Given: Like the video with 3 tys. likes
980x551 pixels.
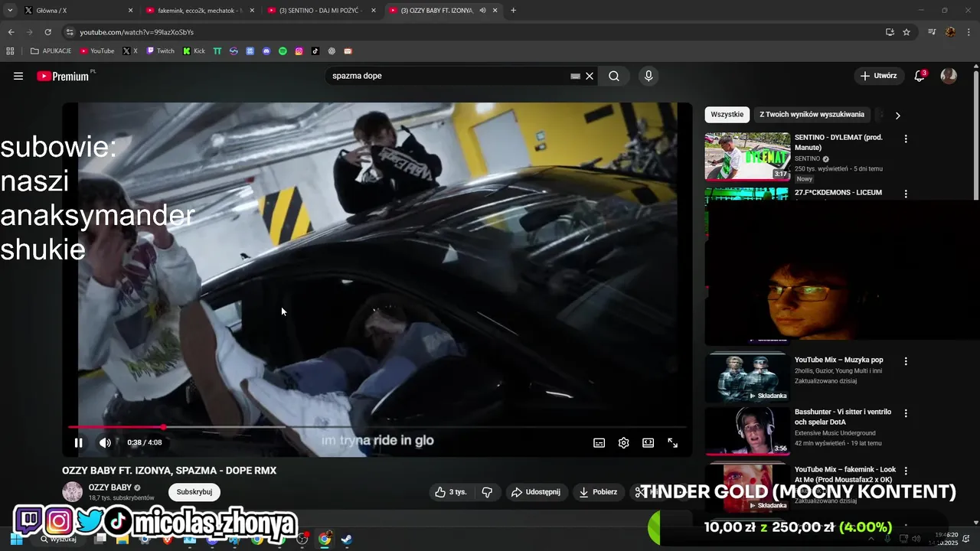Looking at the screenshot, I should tap(450, 492).
